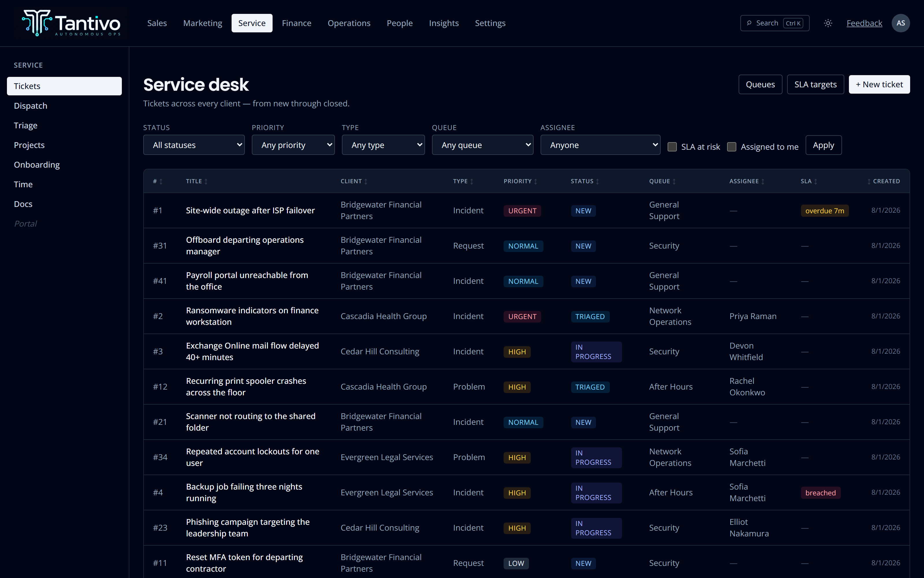Open ticket Backup job failing three nights running

coord(244,492)
